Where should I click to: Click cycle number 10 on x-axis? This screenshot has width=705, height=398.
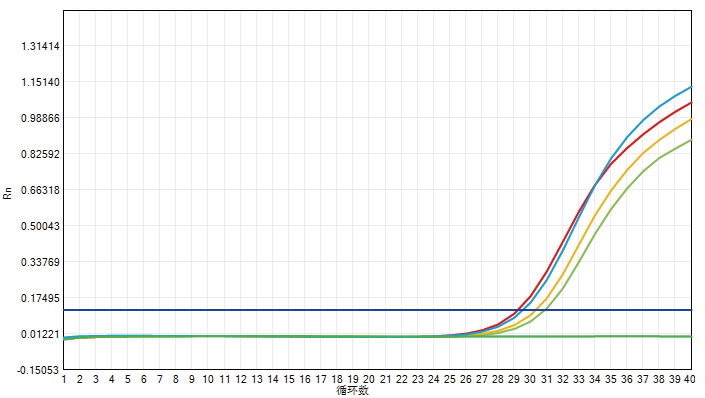[208, 379]
